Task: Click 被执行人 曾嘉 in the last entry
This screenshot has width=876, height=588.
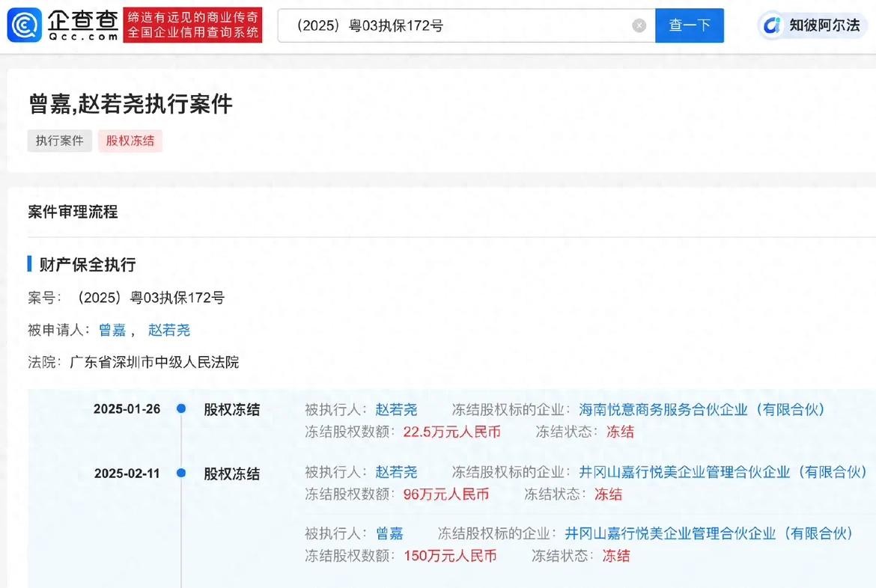Action: click(x=389, y=533)
